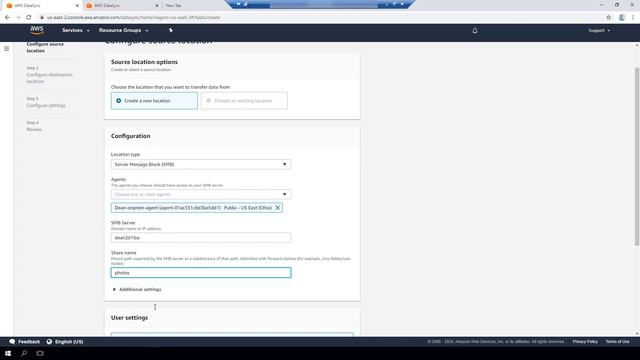Click the pin shortcut icon in AWS header
The width and height of the screenshot is (640, 360).
(x=171, y=30)
